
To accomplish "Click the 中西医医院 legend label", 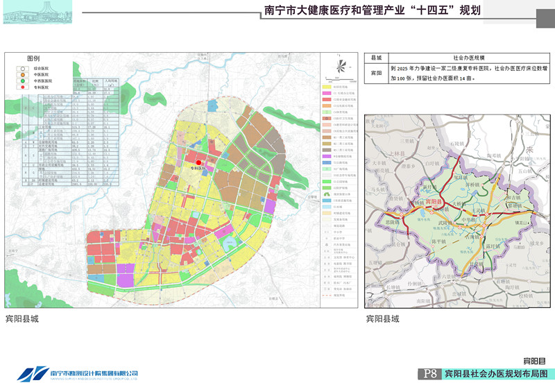I will 43,81.
